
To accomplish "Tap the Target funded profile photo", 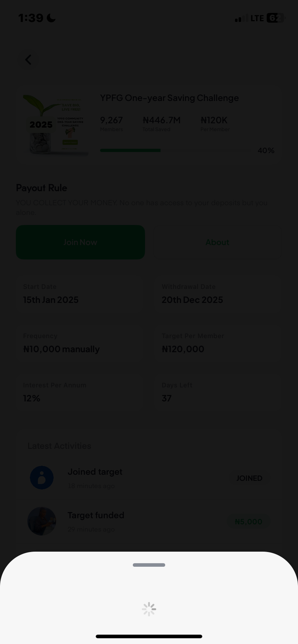I will 42,521.
